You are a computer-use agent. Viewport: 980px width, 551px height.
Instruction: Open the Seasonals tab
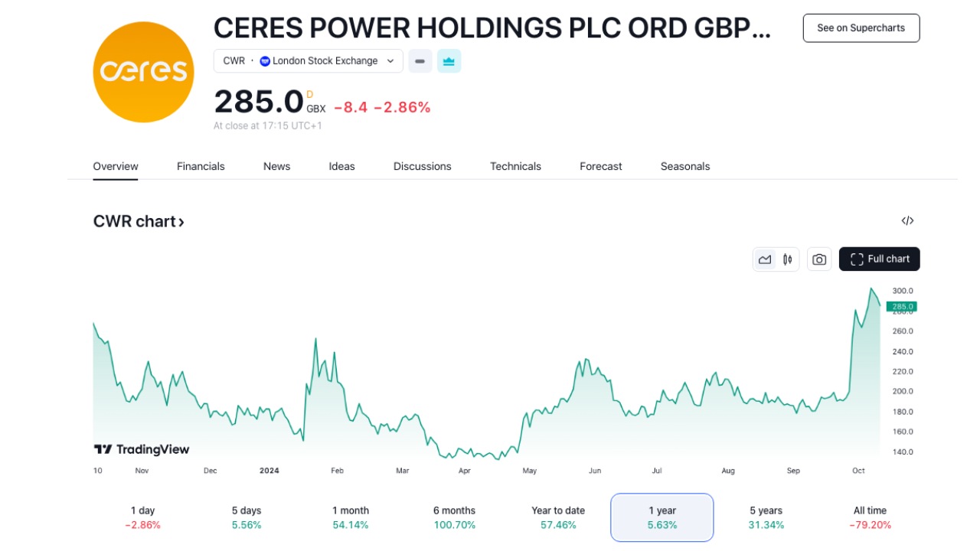(x=685, y=166)
